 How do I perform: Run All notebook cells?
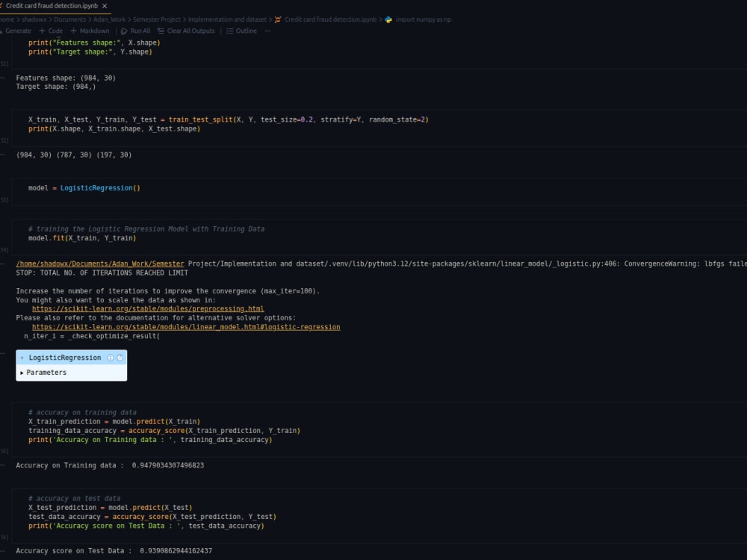coord(136,31)
